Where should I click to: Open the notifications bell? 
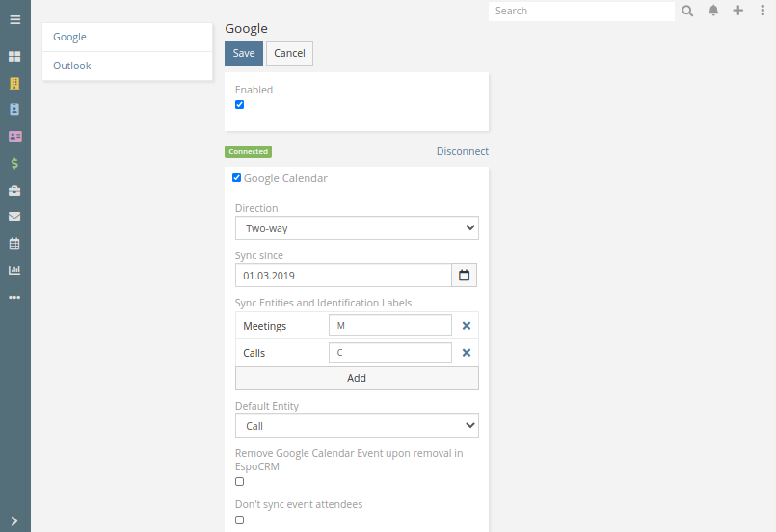(x=713, y=11)
